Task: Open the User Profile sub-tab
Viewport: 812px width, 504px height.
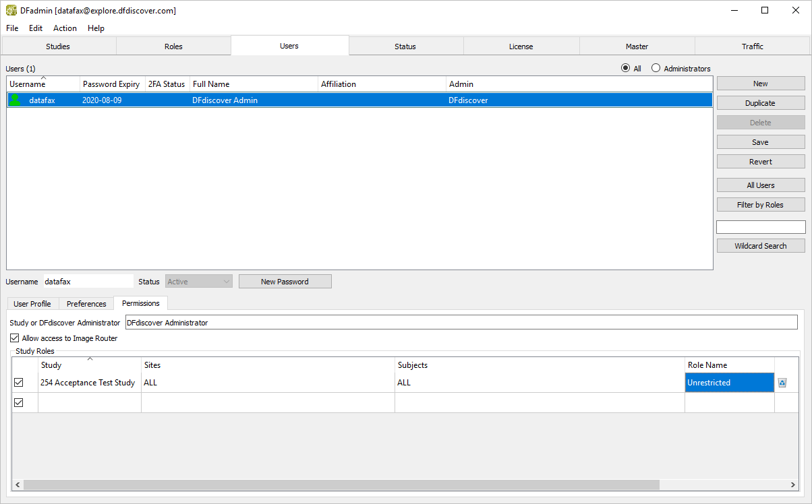Action: (32, 304)
